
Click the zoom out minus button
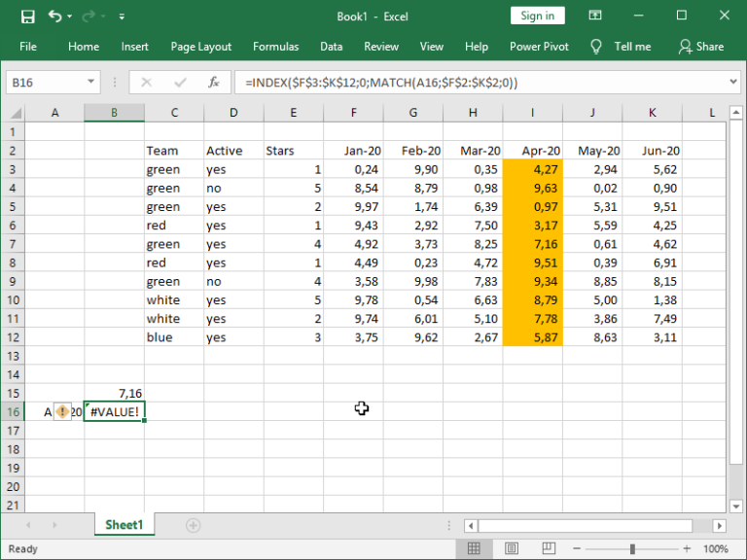577,549
